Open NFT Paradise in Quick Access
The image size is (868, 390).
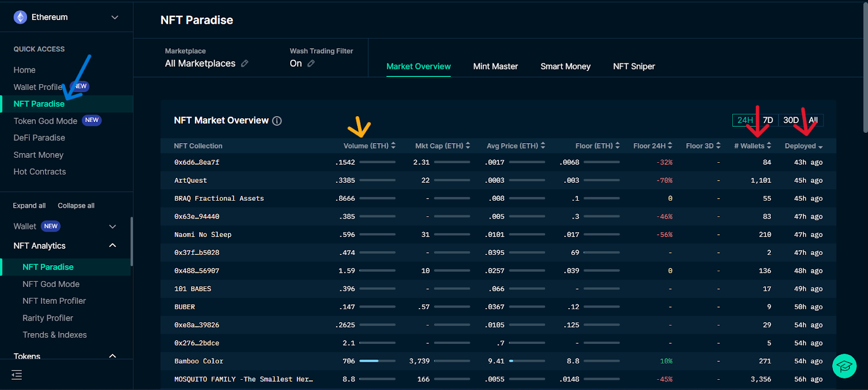click(x=39, y=104)
